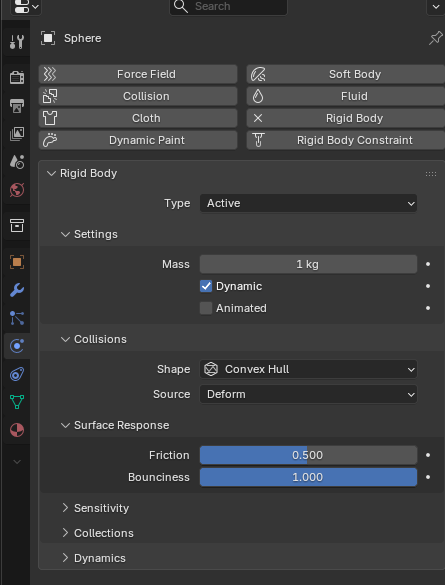Image resolution: width=445 pixels, height=585 pixels.
Task: Open the Object Constraints tab
Action: tap(17, 374)
